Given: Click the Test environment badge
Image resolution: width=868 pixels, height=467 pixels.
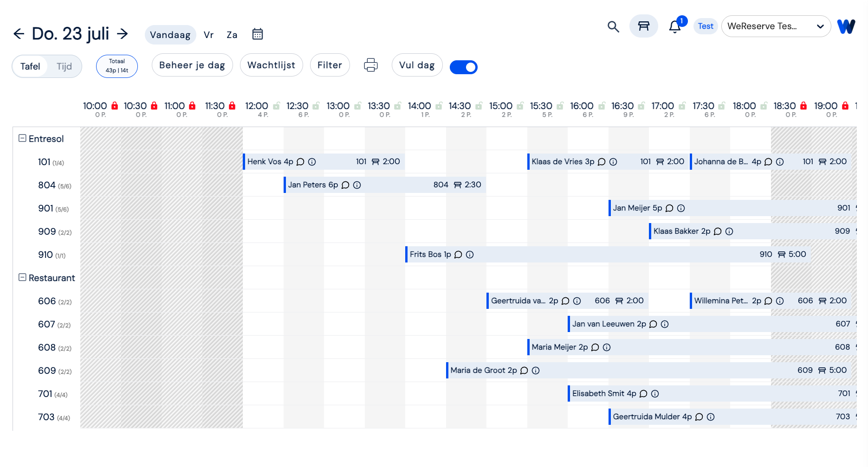Looking at the screenshot, I should pos(706,26).
